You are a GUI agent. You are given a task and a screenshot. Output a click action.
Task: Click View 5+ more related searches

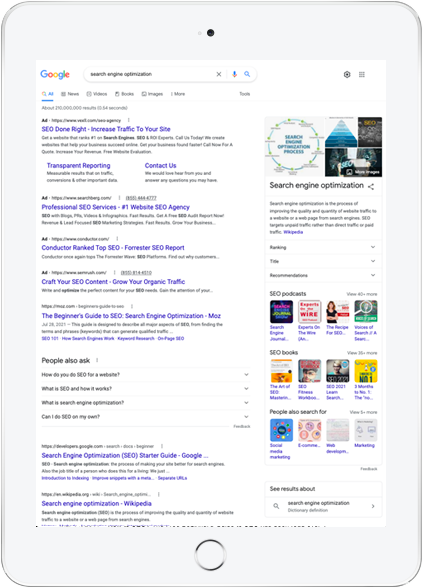pos(363,412)
